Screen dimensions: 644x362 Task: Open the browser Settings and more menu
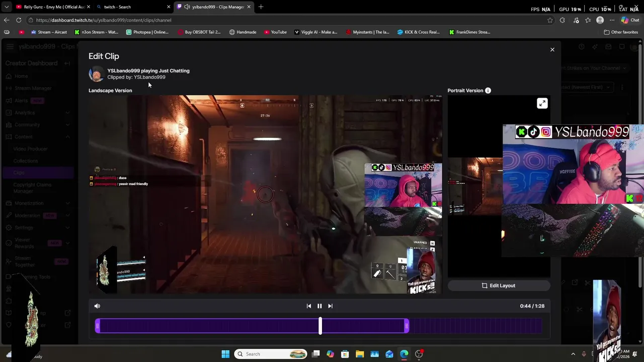point(612,20)
